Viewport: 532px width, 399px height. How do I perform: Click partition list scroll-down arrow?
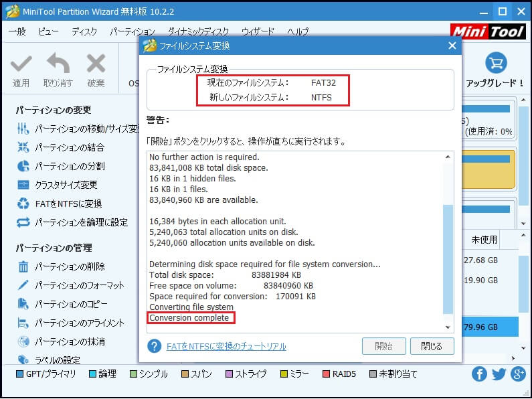click(x=523, y=348)
